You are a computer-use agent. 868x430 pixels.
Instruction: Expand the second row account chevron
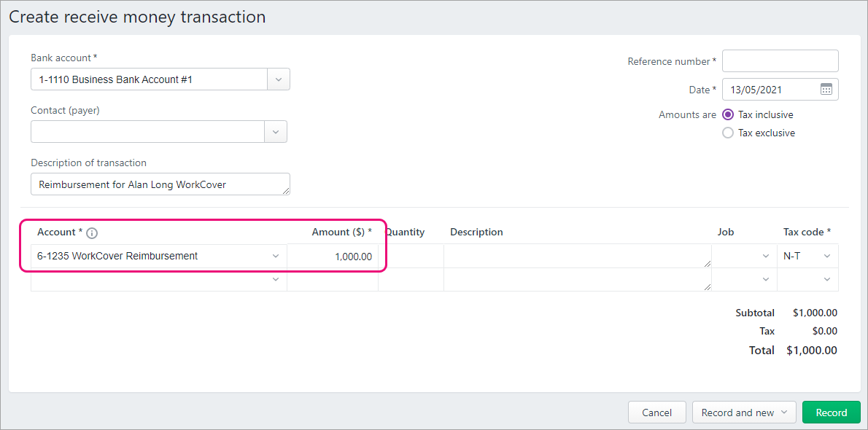click(x=275, y=279)
